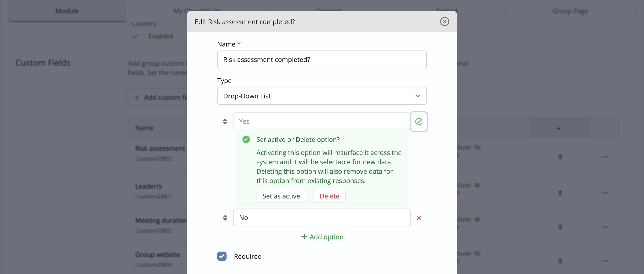
Task: Click the red Delete button
Action: (x=329, y=196)
